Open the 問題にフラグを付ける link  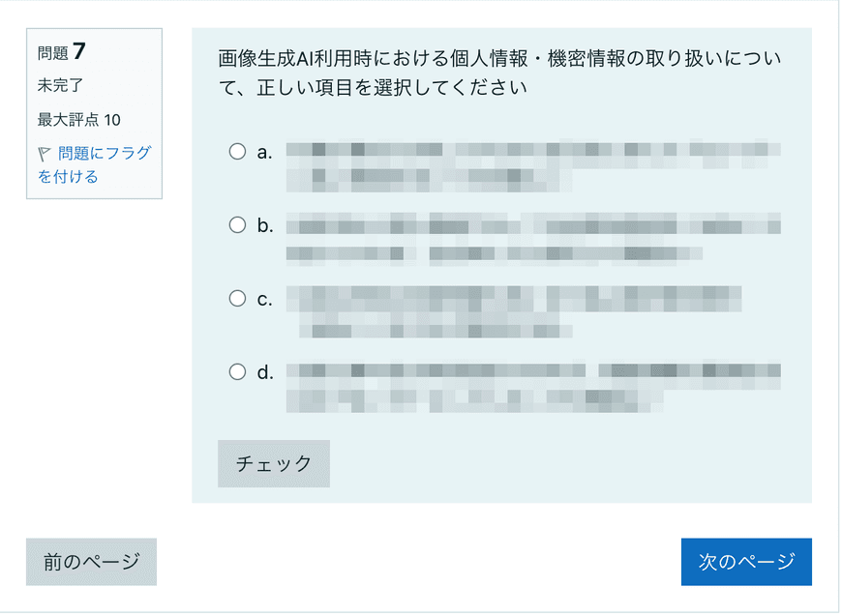click(95, 164)
